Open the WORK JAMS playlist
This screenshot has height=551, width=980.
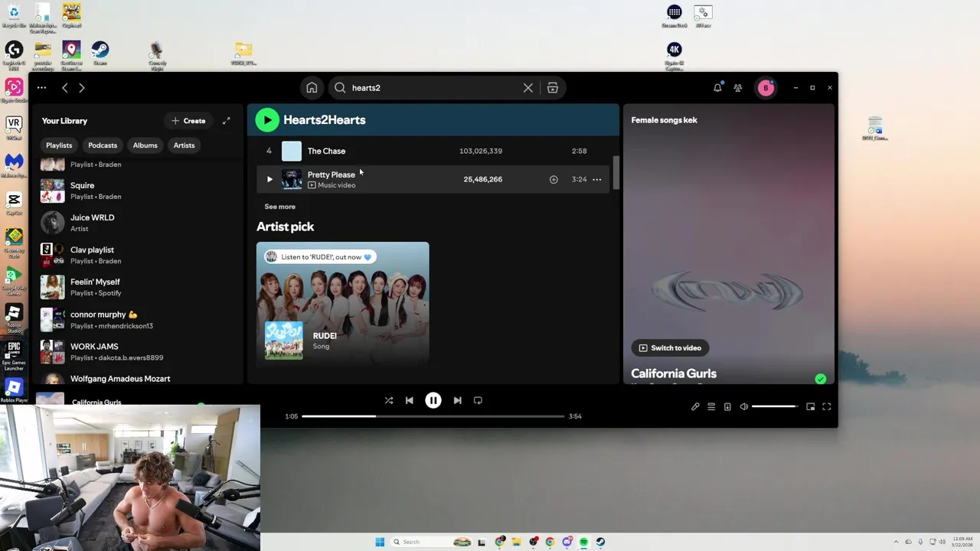pos(138,352)
